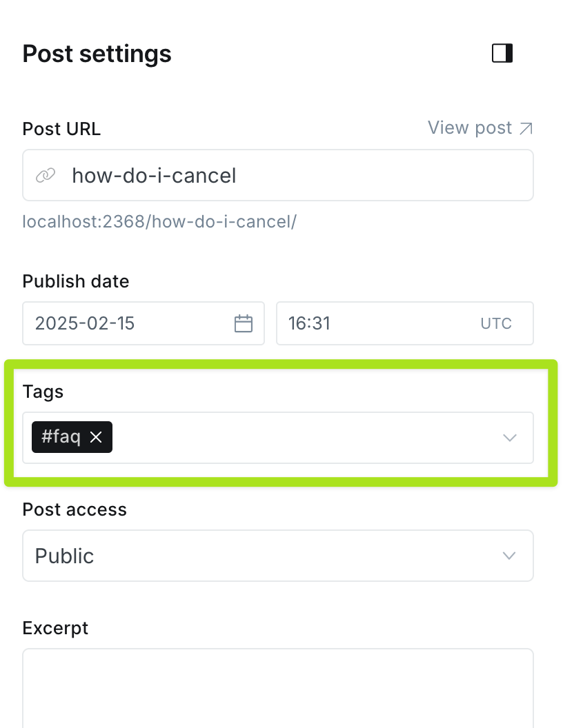Click the link icon in Post URL field
This screenshot has height=728, width=563.
coord(46,176)
